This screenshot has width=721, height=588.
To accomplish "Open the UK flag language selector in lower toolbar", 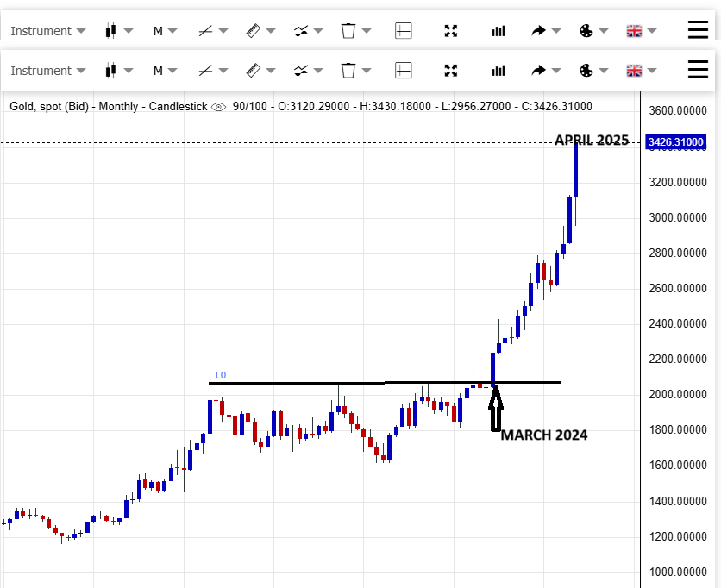I will click(x=635, y=71).
